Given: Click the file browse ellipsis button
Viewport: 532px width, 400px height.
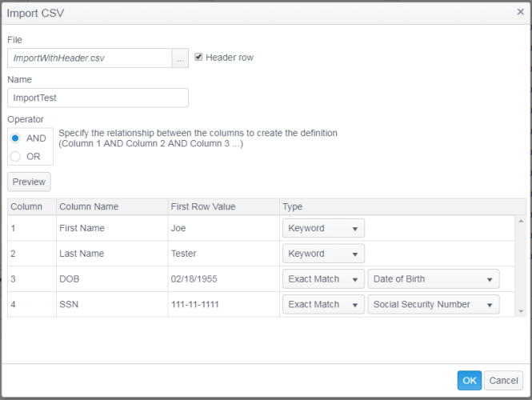Looking at the screenshot, I should tap(180, 58).
